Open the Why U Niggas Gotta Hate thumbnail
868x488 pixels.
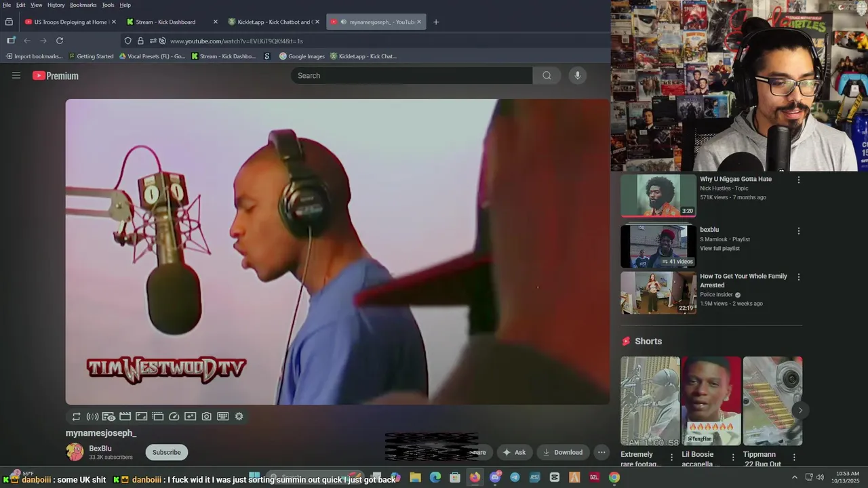[658, 196]
